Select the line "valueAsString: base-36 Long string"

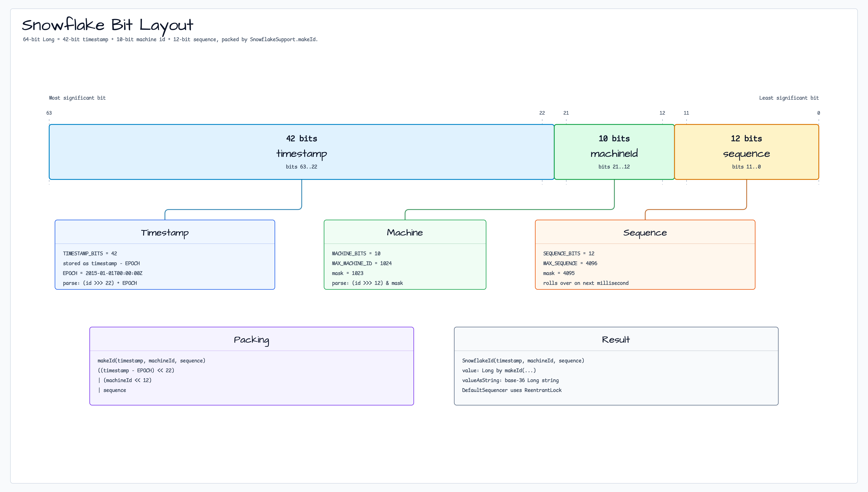click(x=510, y=380)
